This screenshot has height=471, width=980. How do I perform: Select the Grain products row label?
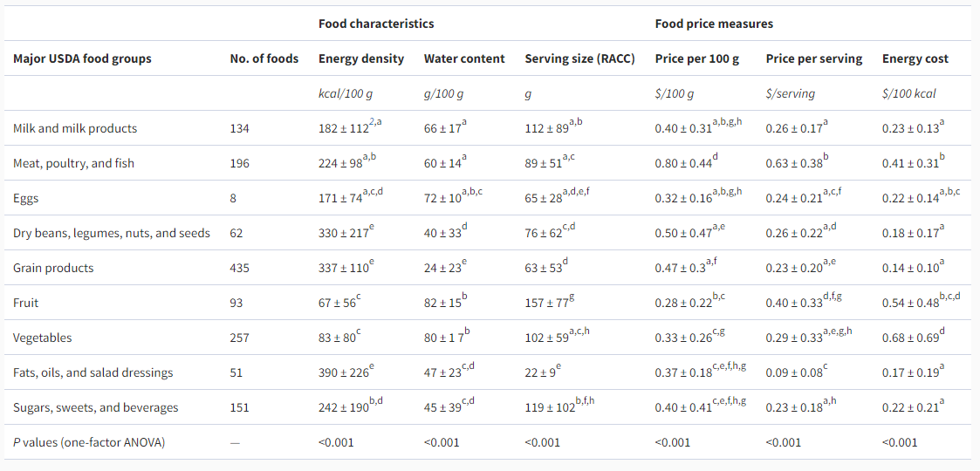[x=53, y=268]
